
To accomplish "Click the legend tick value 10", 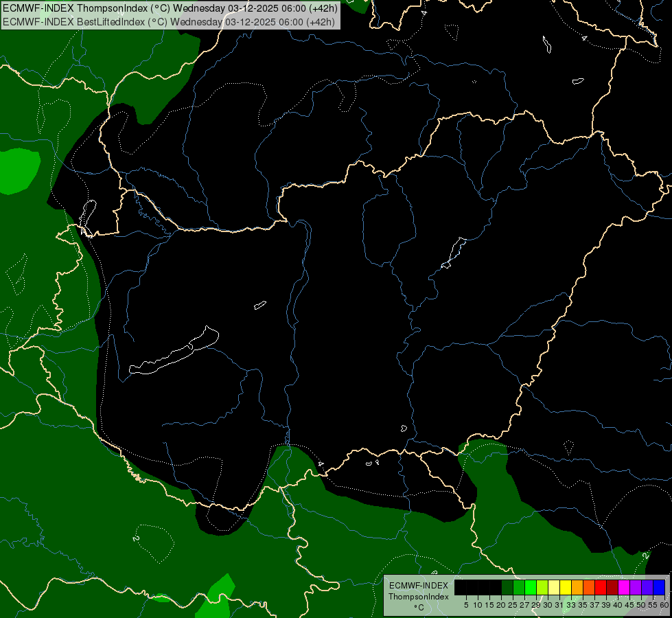I will (x=478, y=605).
